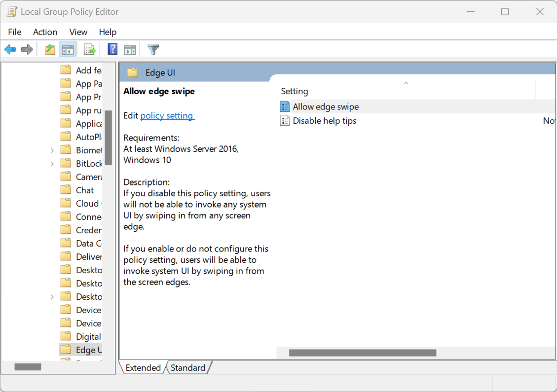Screen dimensions: 557x392
Task: Minimize the Local Group Policy Editor window
Action: point(471,12)
